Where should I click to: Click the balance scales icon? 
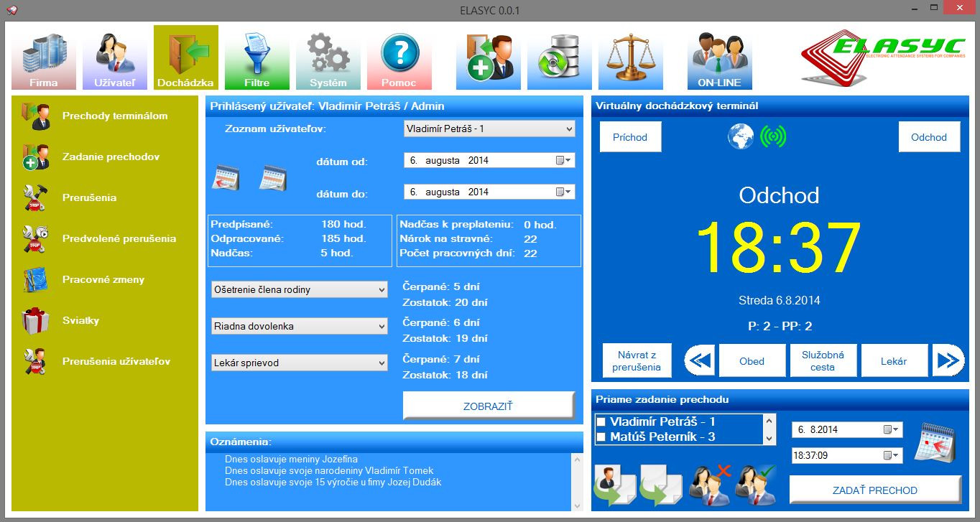[631, 58]
